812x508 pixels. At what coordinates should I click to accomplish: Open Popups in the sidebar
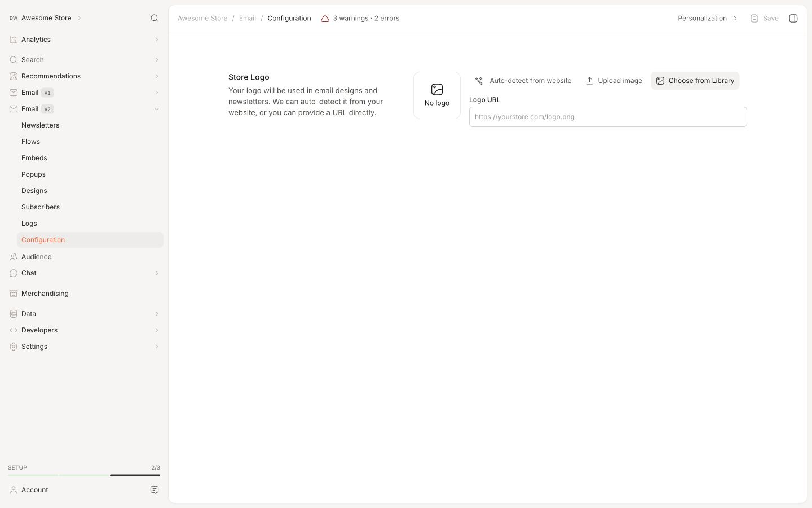[90, 174]
